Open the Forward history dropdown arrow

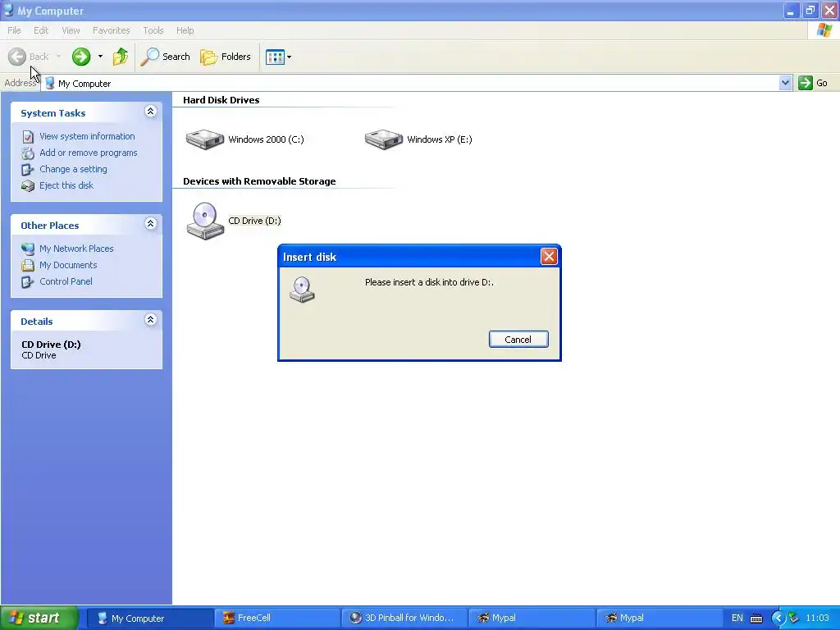[100, 57]
